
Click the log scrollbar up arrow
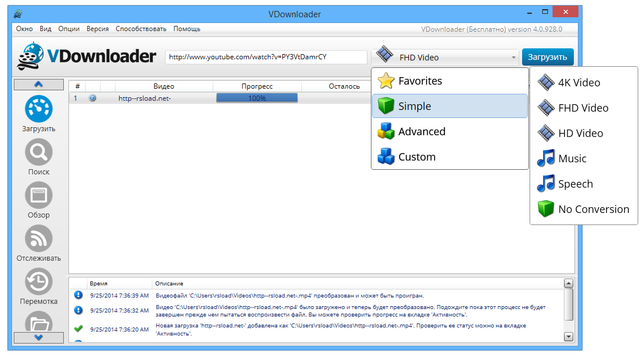(x=569, y=283)
